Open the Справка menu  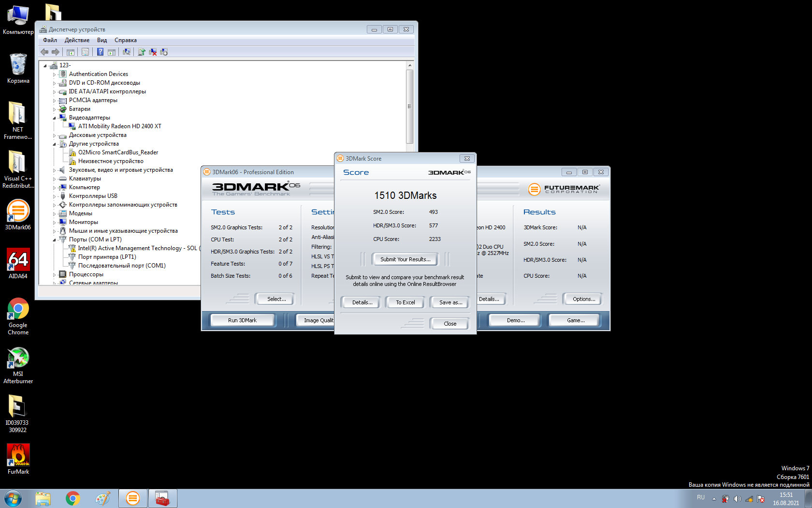[x=126, y=40]
